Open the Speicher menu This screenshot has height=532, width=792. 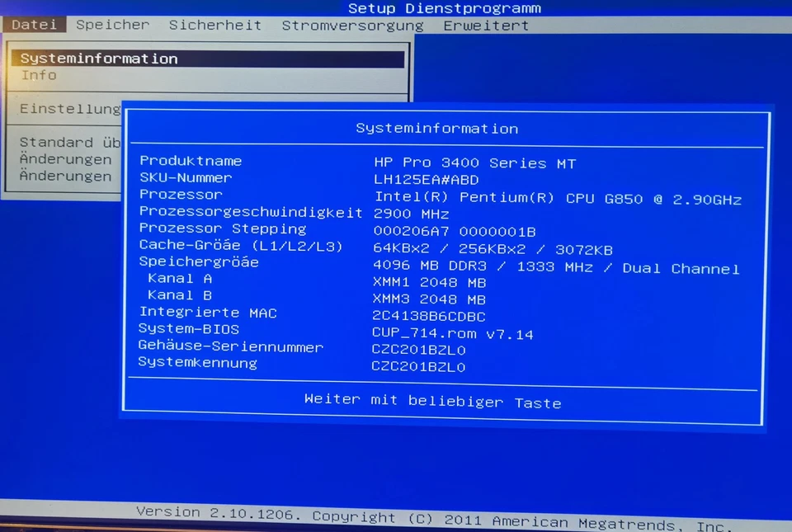pyautogui.click(x=112, y=25)
